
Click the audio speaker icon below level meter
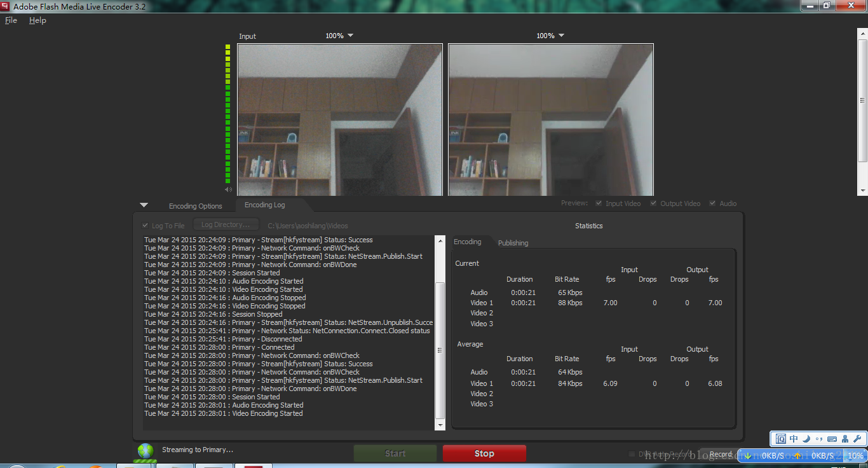coord(228,189)
